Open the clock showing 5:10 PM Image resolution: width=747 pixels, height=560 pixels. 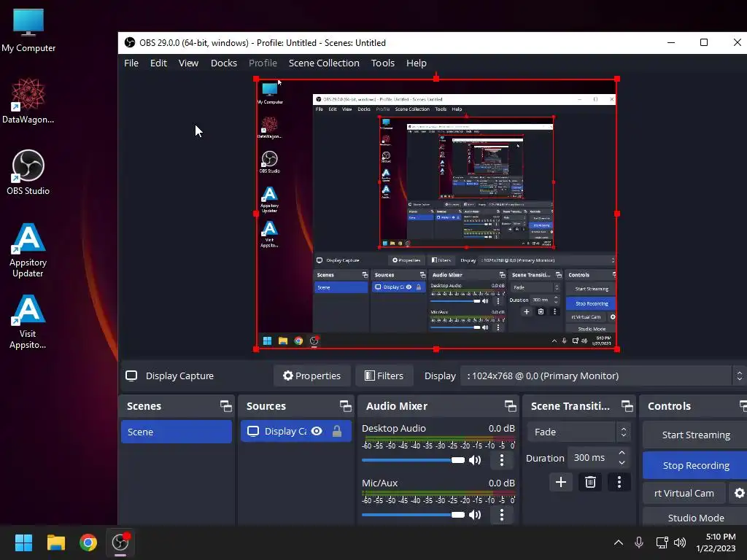click(x=716, y=542)
